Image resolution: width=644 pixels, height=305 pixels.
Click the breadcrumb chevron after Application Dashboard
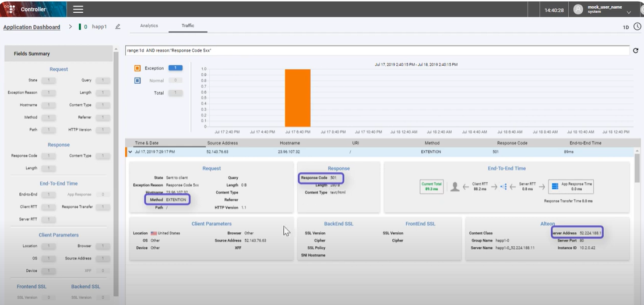coord(71,27)
